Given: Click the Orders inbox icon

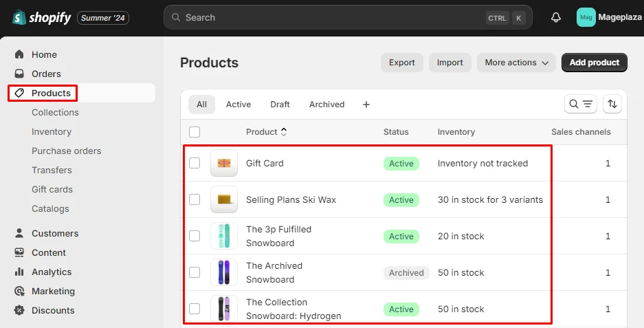Looking at the screenshot, I should (19, 74).
